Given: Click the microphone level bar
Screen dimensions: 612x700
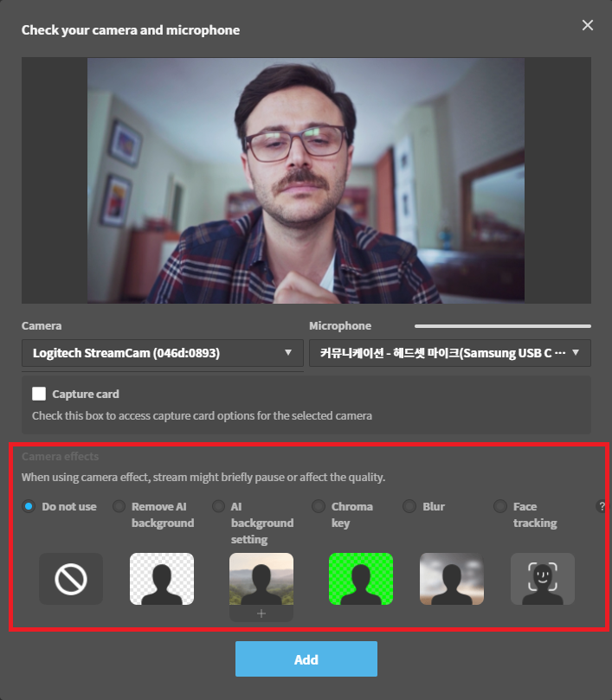Looking at the screenshot, I should (503, 326).
